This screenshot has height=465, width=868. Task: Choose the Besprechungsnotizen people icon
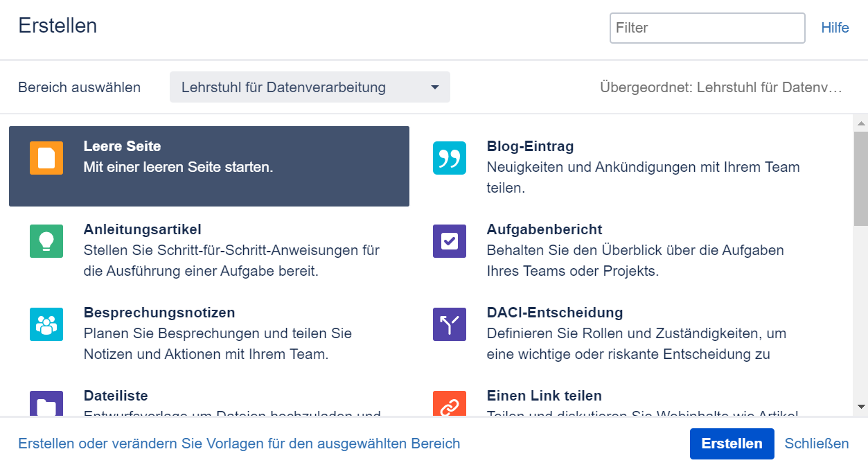click(x=46, y=324)
